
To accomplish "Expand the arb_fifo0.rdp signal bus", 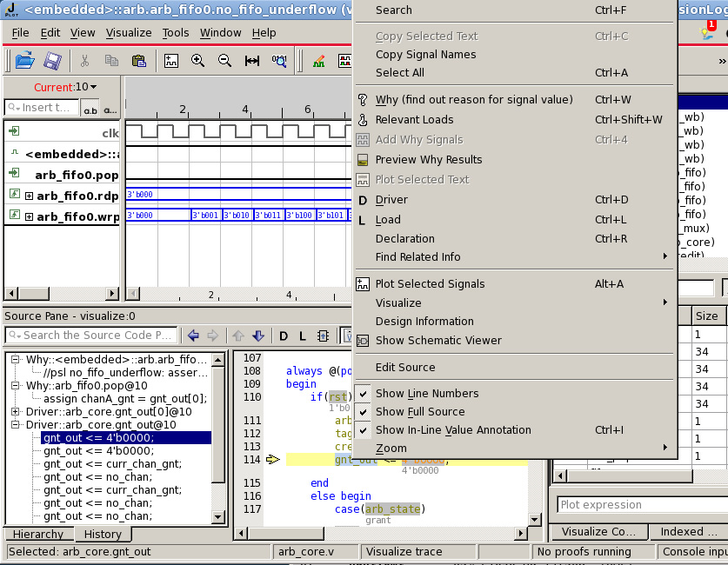I will pyautogui.click(x=30, y=196).
